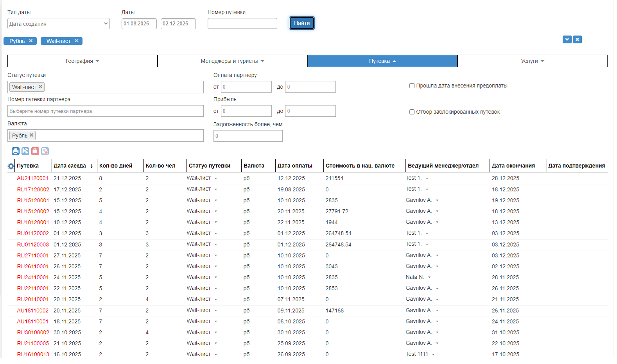Open manager dropdown for Nata N. row
This screenshot has width=617, height=364.
(429, 277)
